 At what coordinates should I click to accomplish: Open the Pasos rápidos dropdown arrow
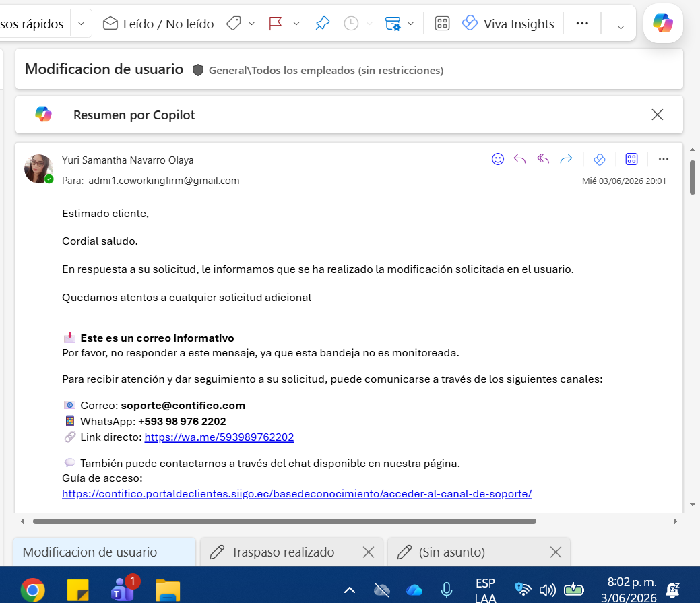click(x=81, y=23)
